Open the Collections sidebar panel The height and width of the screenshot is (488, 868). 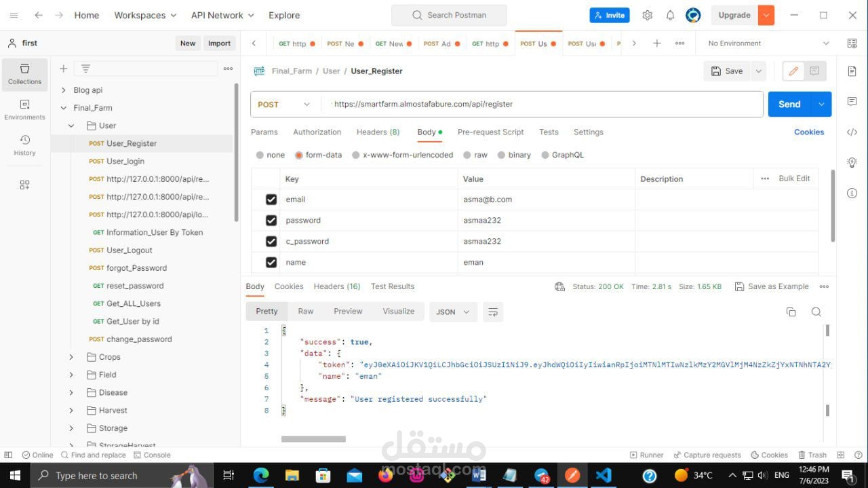pos(25,75)
